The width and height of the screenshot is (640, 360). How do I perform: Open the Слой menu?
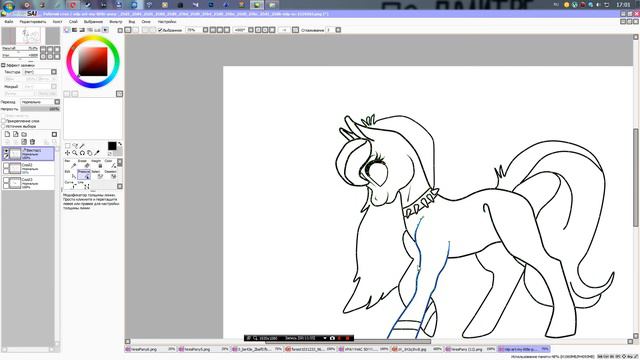click(73, 22)
